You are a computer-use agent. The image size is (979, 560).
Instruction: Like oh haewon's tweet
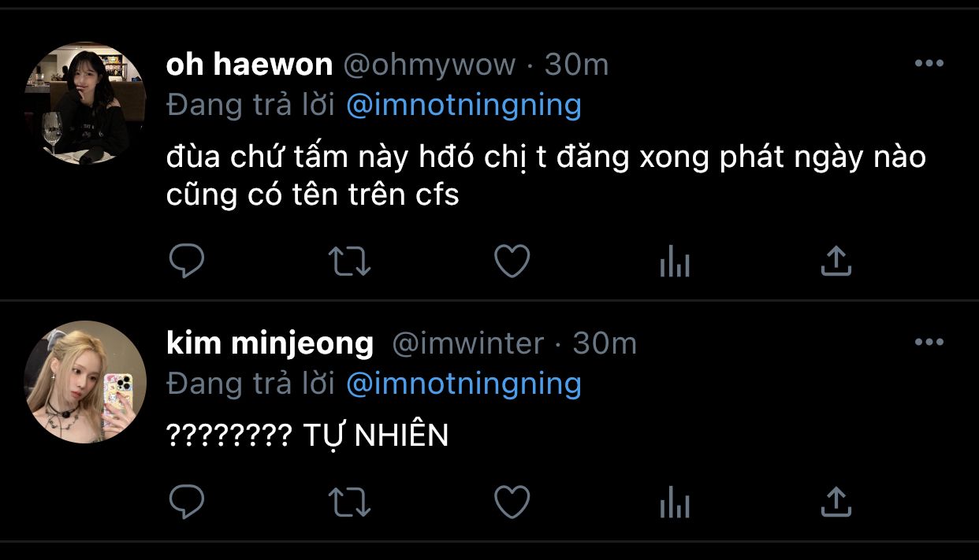click(x=512, y=261)
